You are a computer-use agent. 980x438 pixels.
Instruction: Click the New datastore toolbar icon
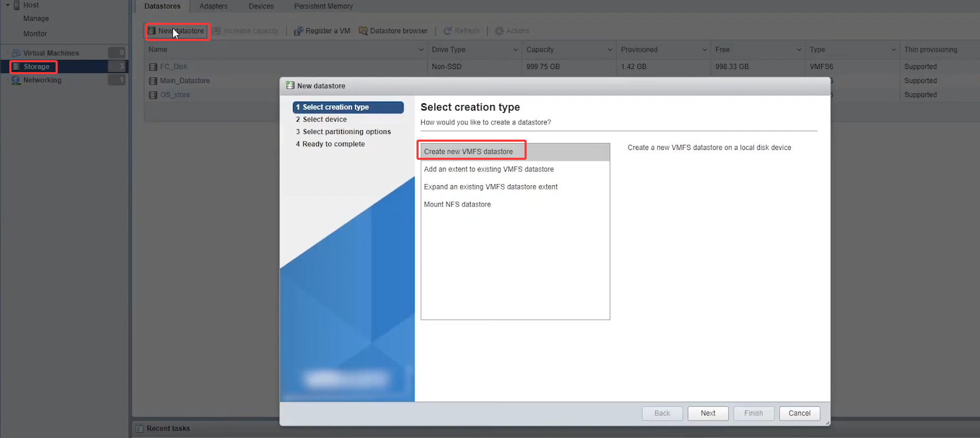click(x=152, y=31)
